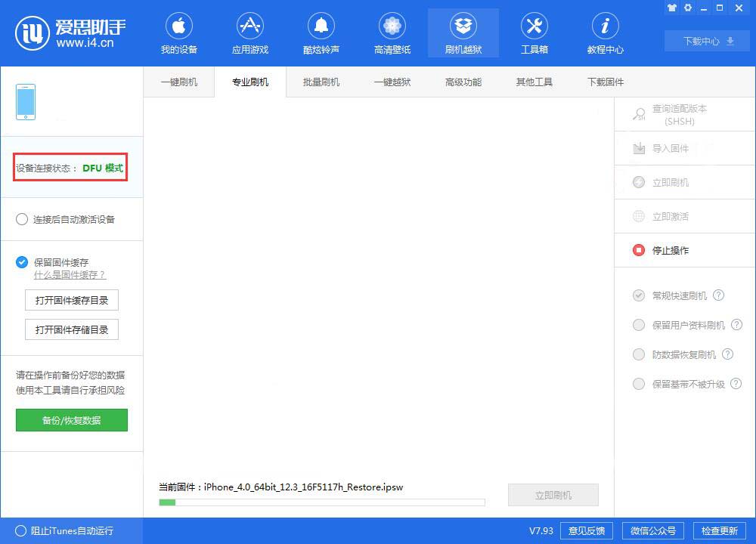Click the green 备份/恢复数据 button
Image resolution: width=756 pixels, height=544 pixels.
[x=71, y=419]
